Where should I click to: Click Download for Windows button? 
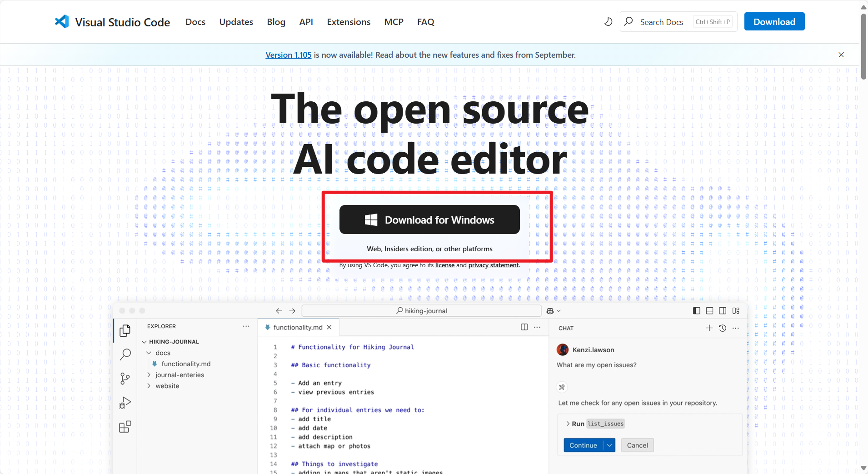pos(429,220)
